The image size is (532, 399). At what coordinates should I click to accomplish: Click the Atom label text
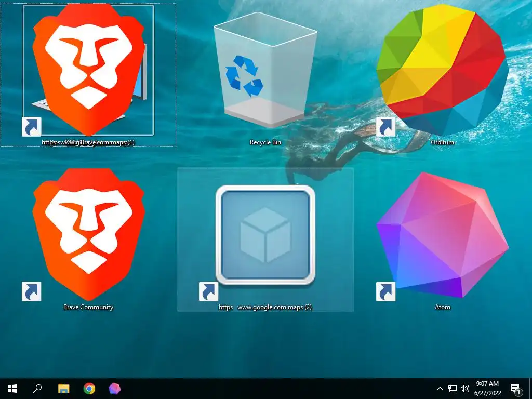tap(443, 307)
